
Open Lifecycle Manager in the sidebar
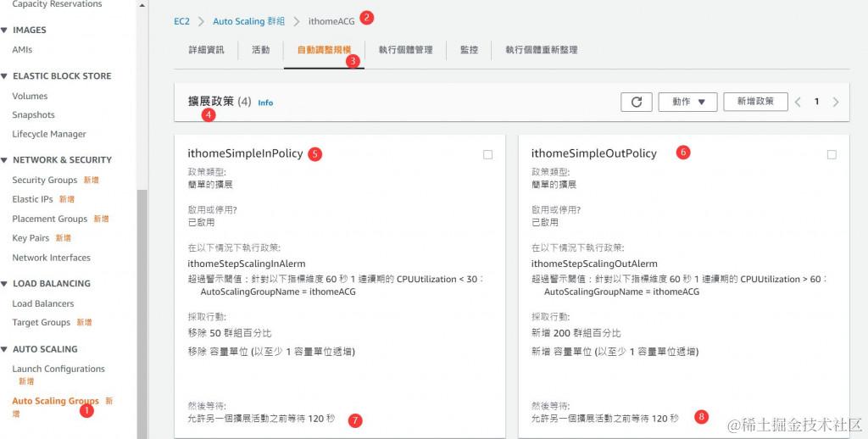tap(49, 134)
